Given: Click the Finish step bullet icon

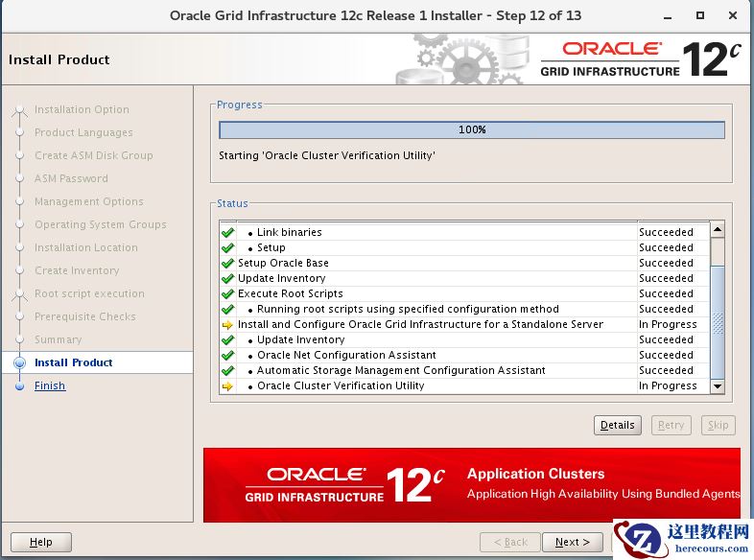Looking at the screenshot, I should click(x=20, y=386).
